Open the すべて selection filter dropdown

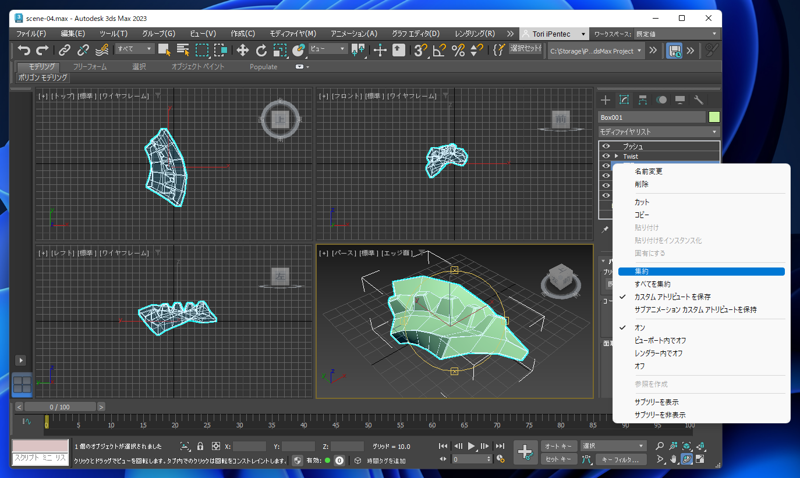[x=134, y=49]
